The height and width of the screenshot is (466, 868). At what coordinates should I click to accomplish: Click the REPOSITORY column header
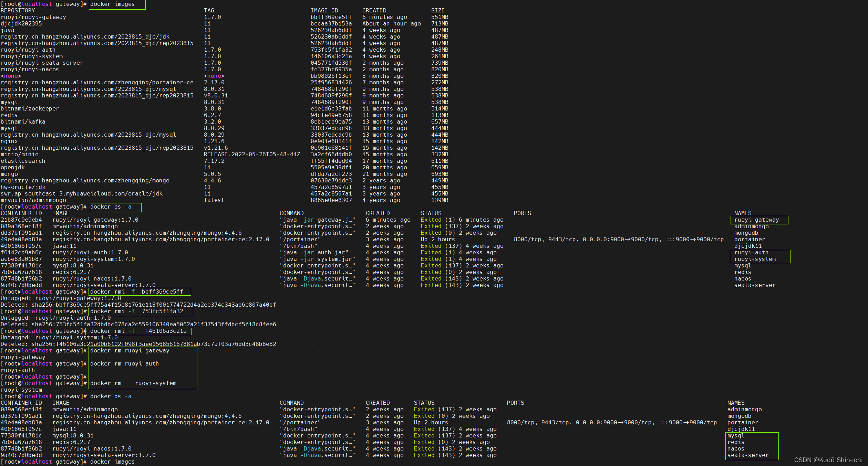coord(18,11)
